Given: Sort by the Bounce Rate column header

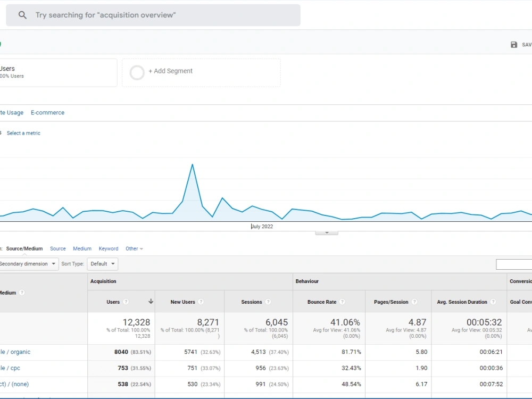Looking at the screenshot, I should tap(322, 302).
